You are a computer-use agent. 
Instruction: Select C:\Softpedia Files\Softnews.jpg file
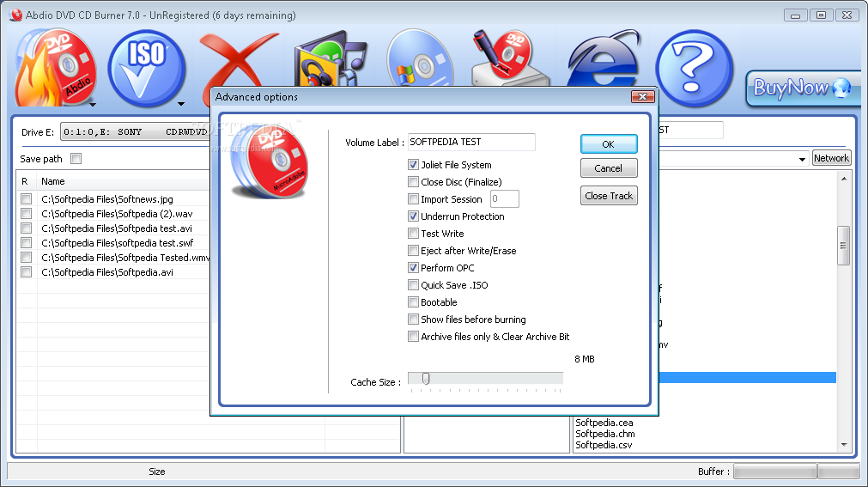pos(107,199)
